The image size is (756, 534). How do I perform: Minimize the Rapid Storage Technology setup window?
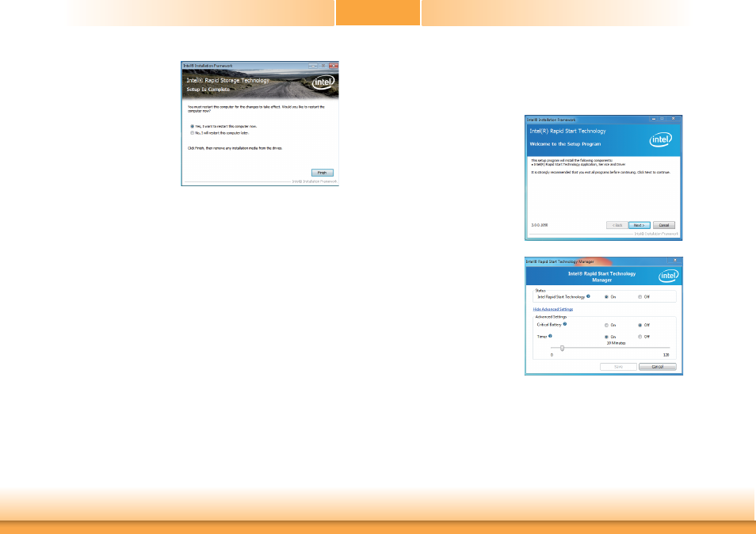313,66
